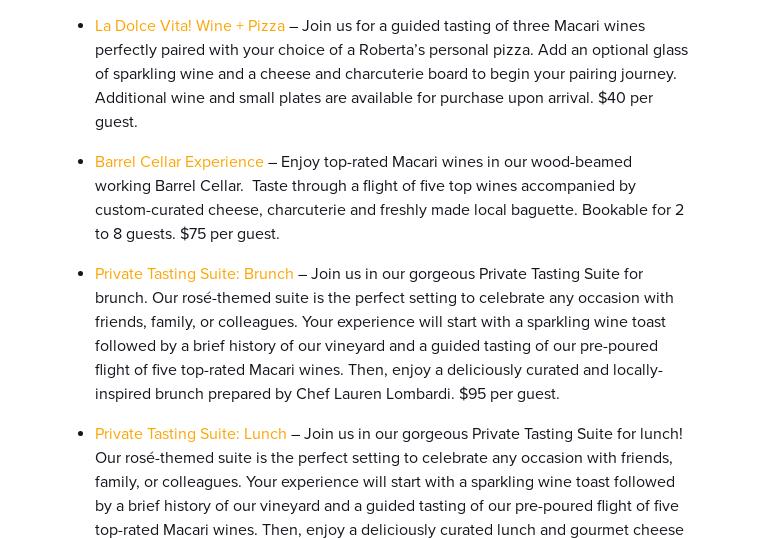
Task: Follow the Private Tasting Suite: Brunch link
Action: pyautogui.click(x=194, y=274)
